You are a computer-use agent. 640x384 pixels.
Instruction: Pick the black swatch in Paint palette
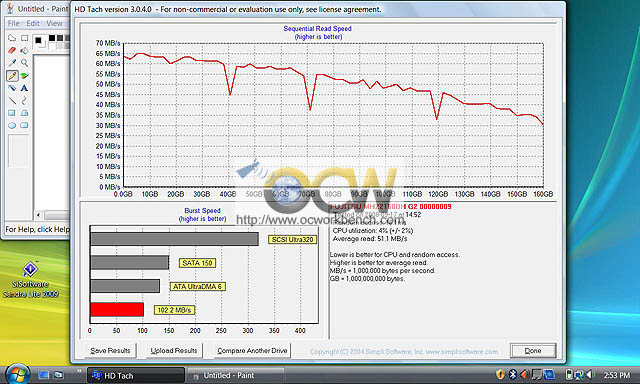(x=52, y=38)
